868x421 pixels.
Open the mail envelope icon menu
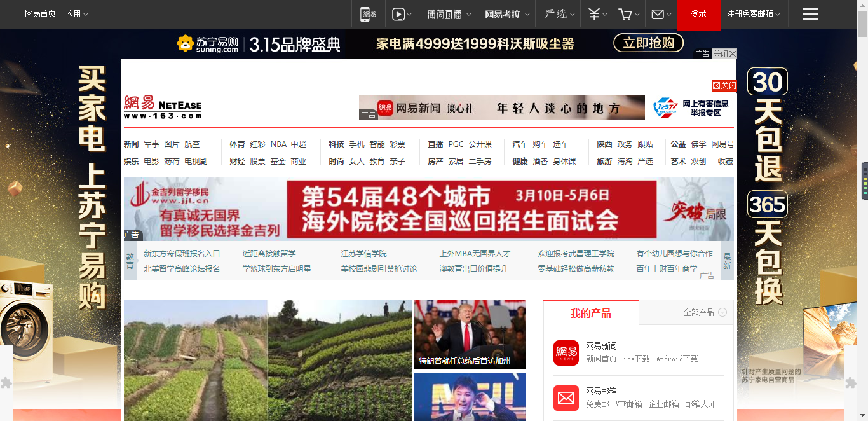(x=661, y=14)
